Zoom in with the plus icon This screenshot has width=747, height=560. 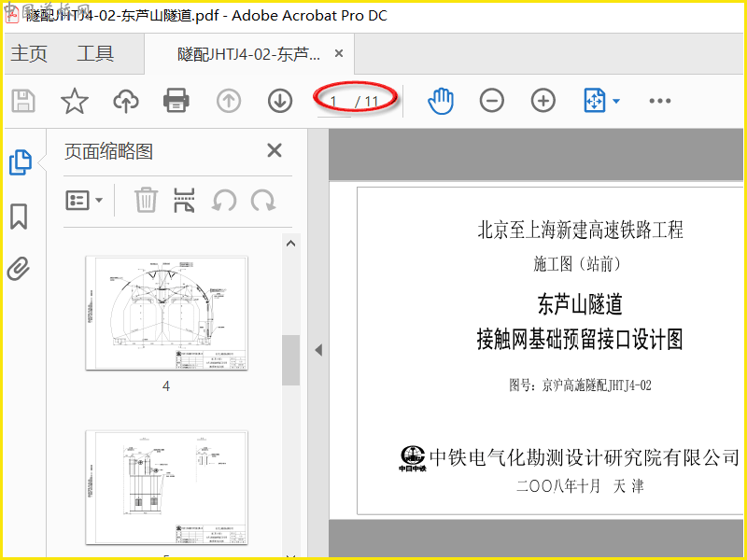coord(543,101)
